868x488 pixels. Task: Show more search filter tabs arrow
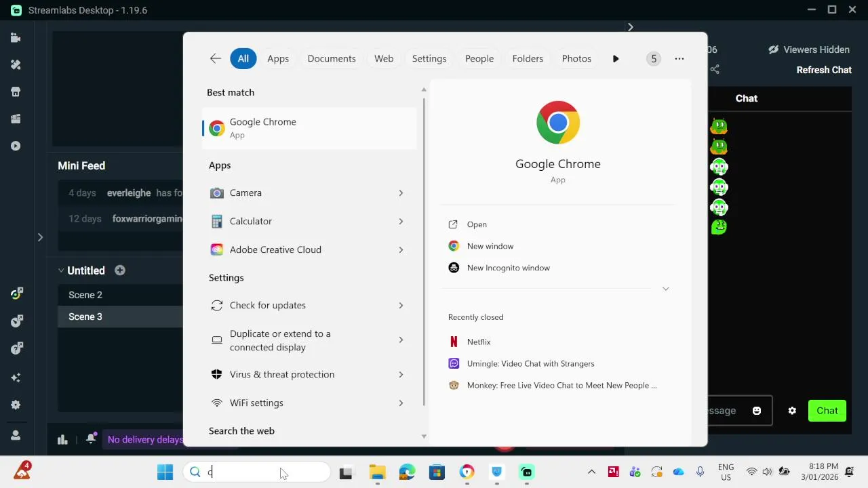pyautogui.click(x=616, y=59)
